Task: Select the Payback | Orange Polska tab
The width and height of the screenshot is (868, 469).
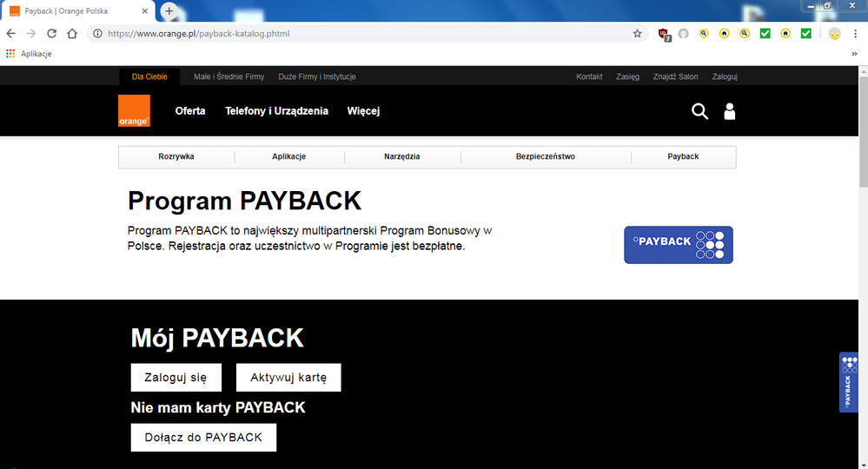Action: pos(77,10)
